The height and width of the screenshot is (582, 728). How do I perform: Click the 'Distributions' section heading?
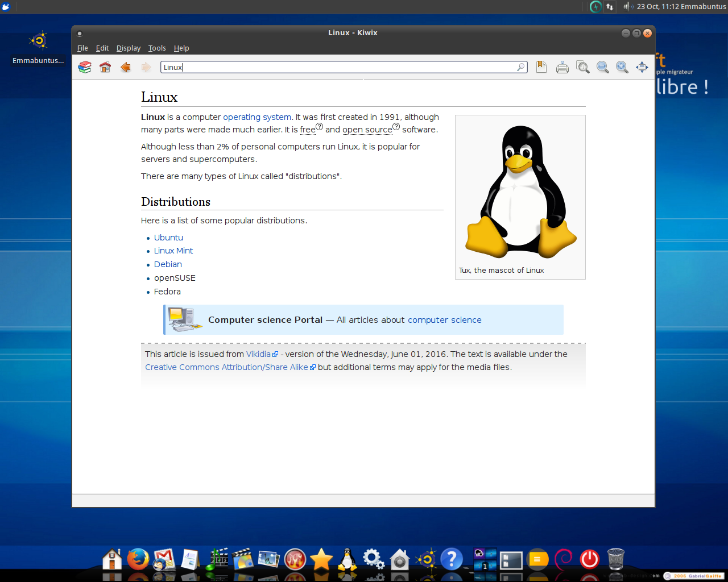[176, 202]
